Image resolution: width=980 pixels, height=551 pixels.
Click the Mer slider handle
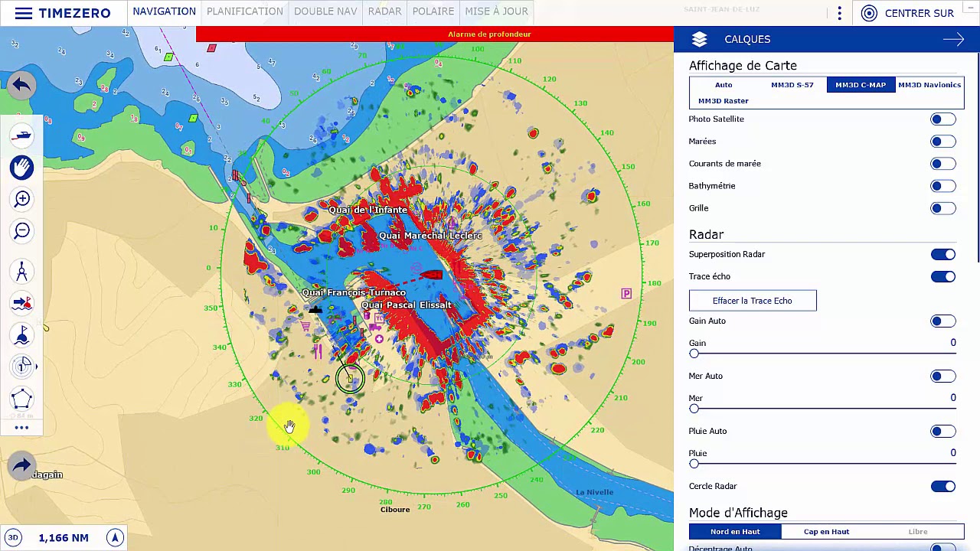(x=694, y=409)
